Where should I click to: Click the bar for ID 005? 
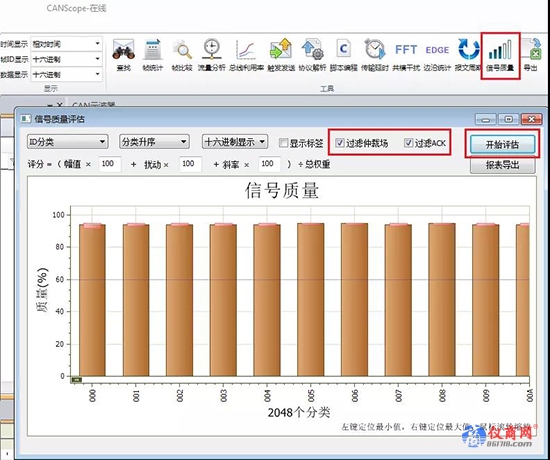[x=310, y=299]
